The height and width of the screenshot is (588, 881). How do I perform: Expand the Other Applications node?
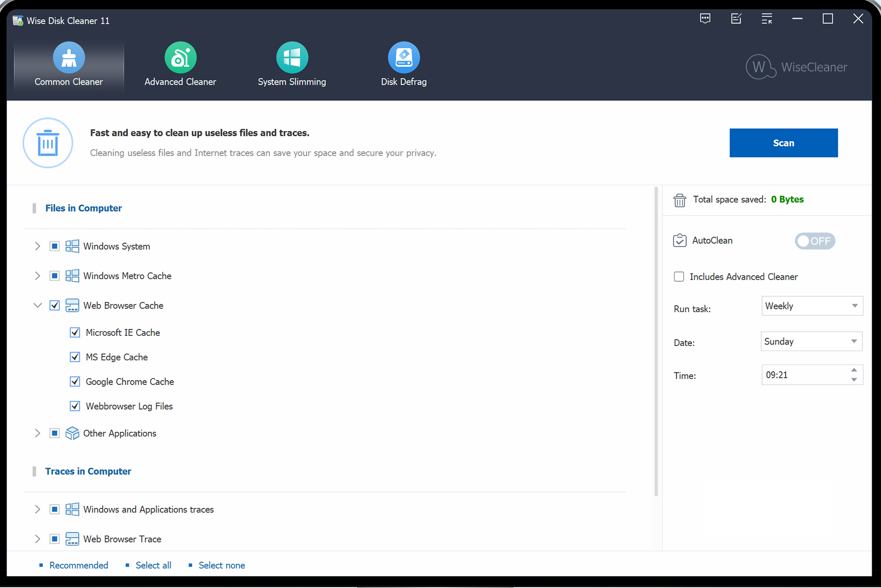coord(38,433)
